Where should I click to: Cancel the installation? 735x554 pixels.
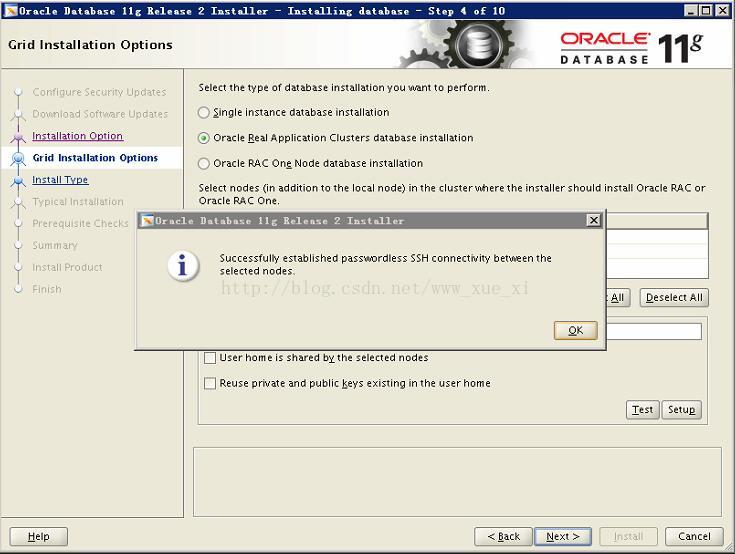click(694, 536)
